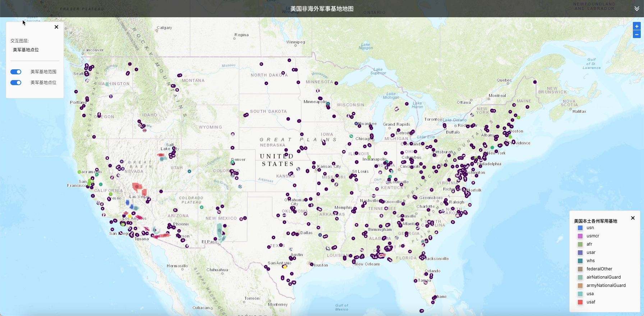Click the MONTANA state label
644x316 pixels.
point(193,80)
